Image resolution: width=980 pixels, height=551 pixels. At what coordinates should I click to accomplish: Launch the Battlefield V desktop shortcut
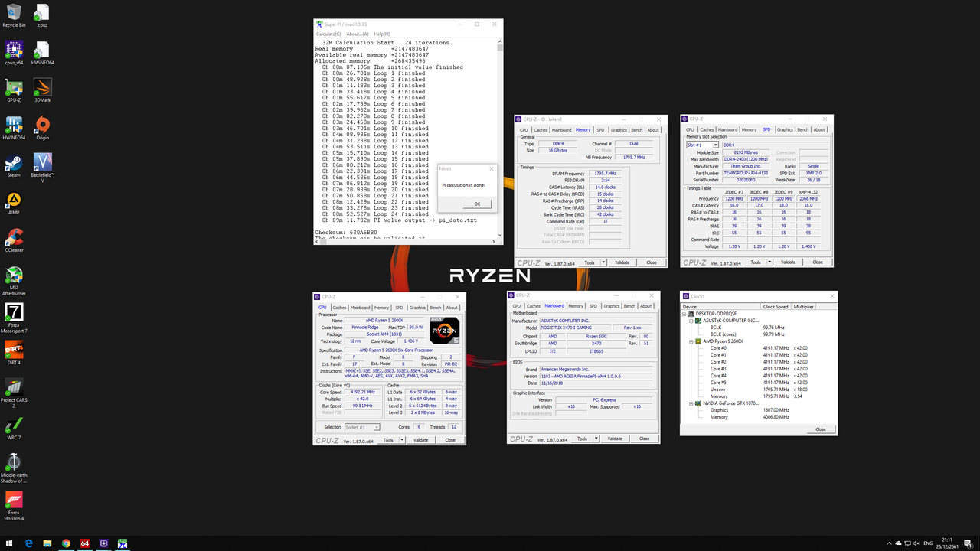pyautogui.click(x=43, y=168)
